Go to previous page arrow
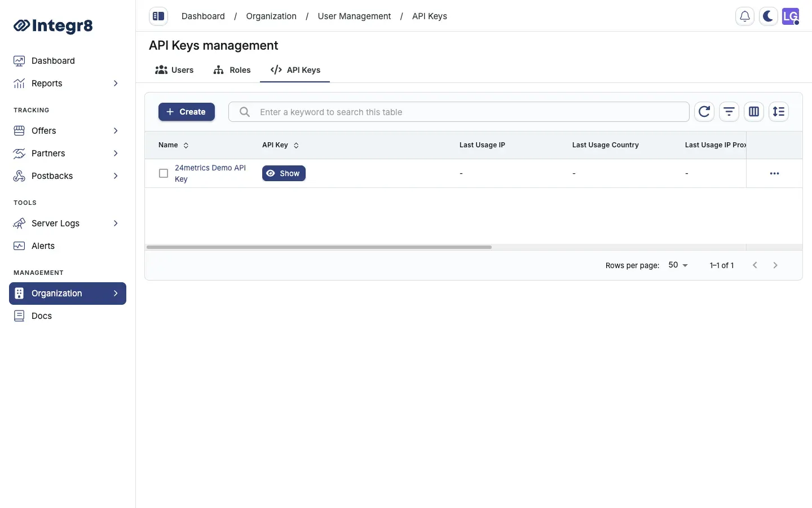The width and height of the screenshot is (812, 508). [755, 265]
